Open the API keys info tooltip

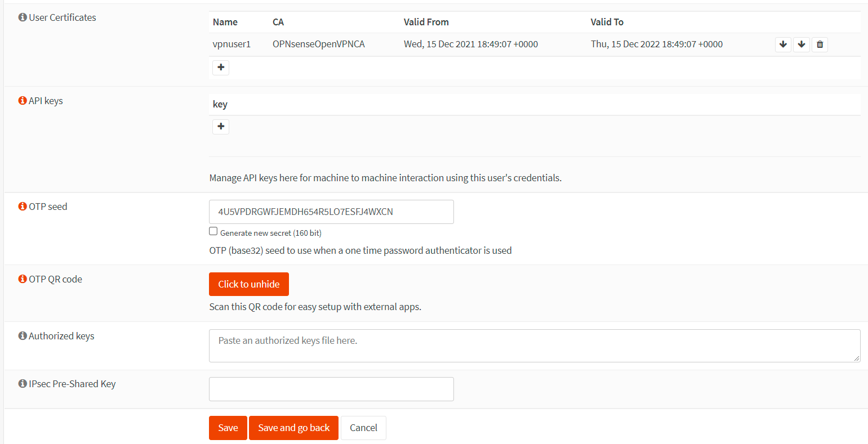click(22, 100)
